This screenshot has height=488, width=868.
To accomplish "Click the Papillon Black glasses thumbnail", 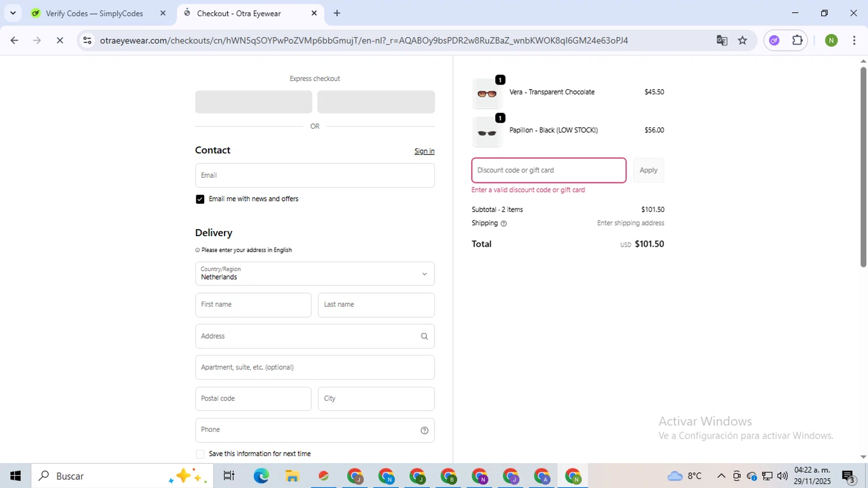I will click(487, 132).
